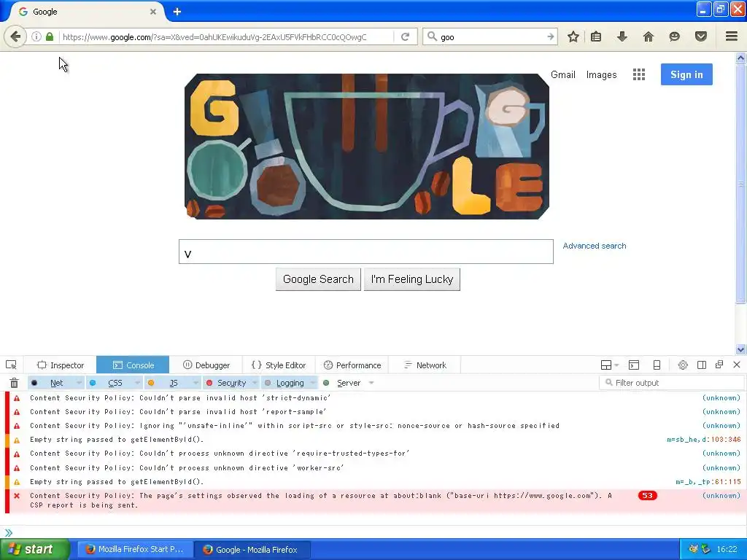Open the downloads arrow icon
Image resolution: width=747 pixels, height=560 pixels.
[x=622, y=36]
